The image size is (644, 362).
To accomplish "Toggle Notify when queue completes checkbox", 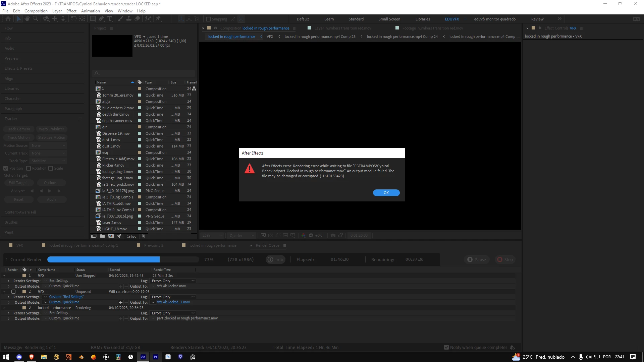I will 446,348.
